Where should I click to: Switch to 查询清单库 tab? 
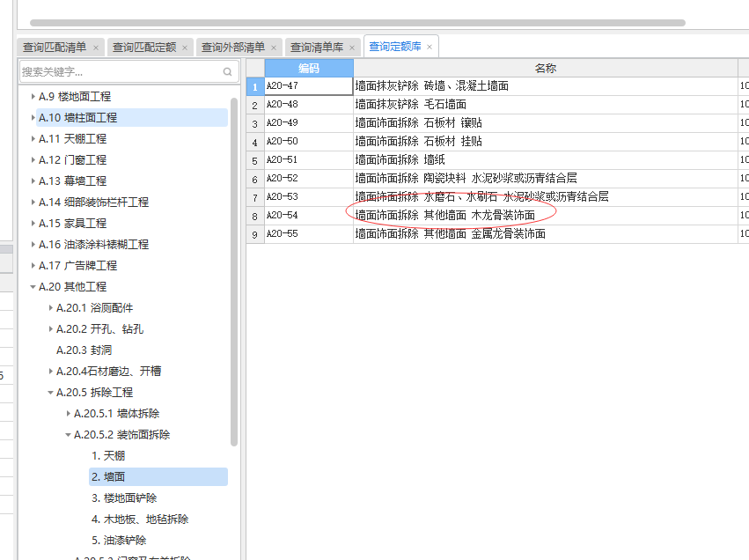pyautogui.click(x=317, y=48)
